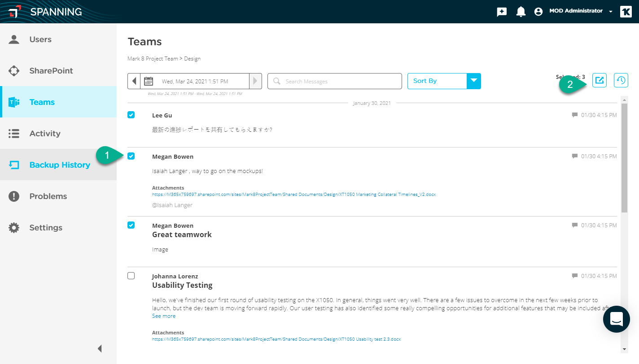Click the Spanning logo icon

pos(14,12)
